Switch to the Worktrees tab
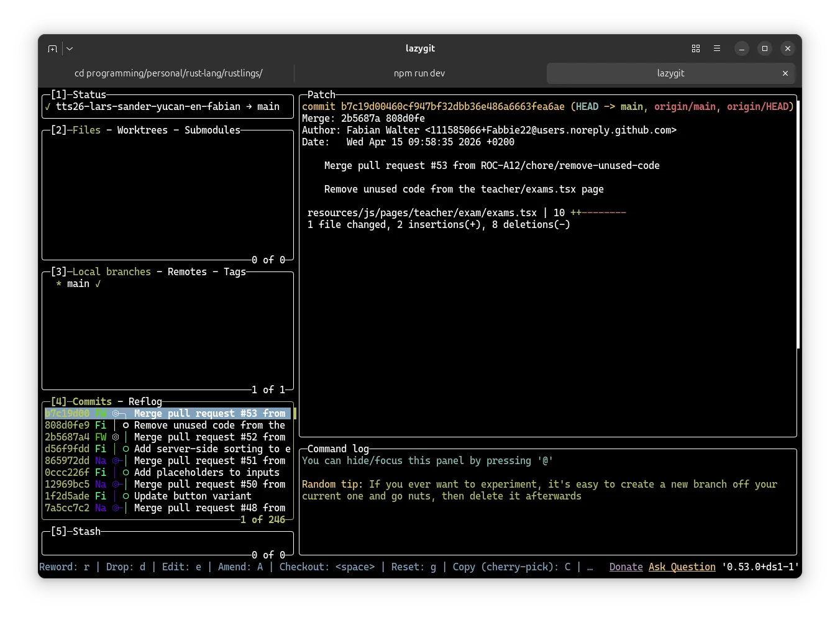The width and height of the screenshot is (840, 620). 142,130
